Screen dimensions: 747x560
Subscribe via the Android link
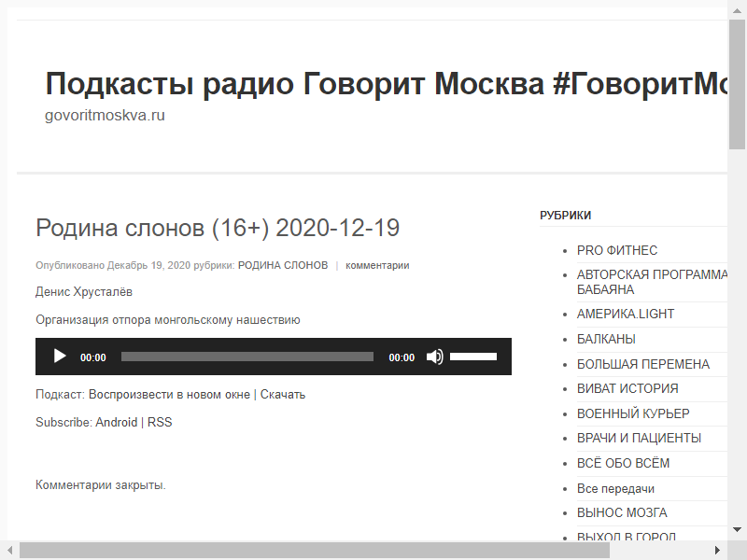116,422
